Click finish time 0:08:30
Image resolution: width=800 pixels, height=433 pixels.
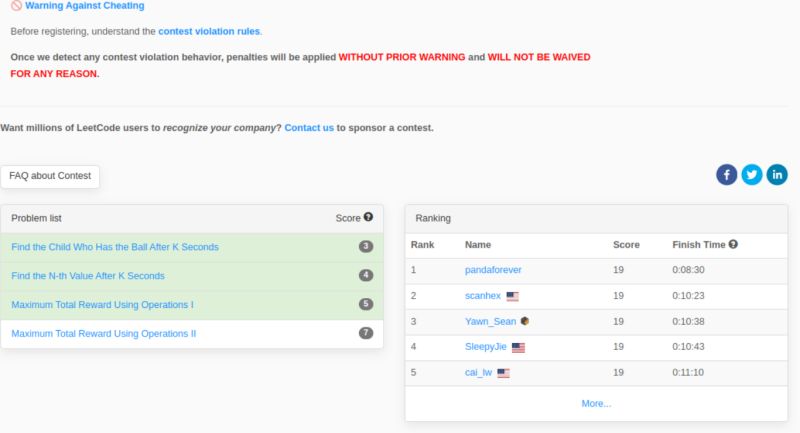point(688,270)
